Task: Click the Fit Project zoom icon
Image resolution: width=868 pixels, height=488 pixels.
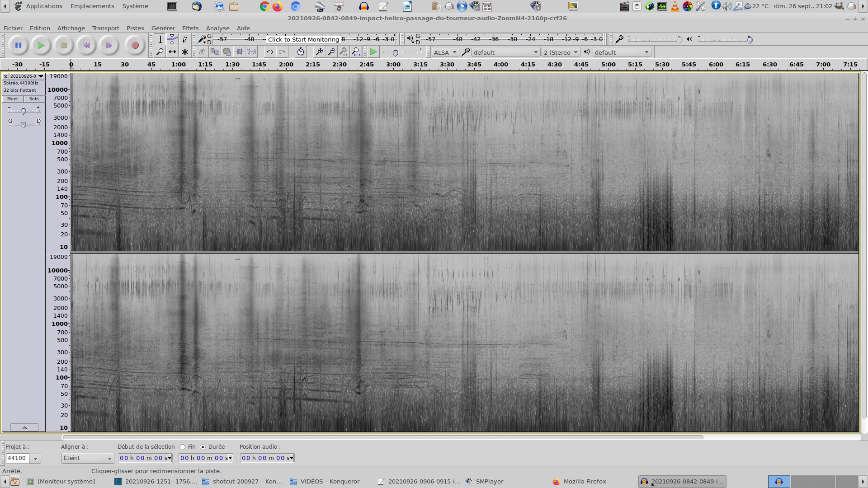Action: click(x=356, y=52)
